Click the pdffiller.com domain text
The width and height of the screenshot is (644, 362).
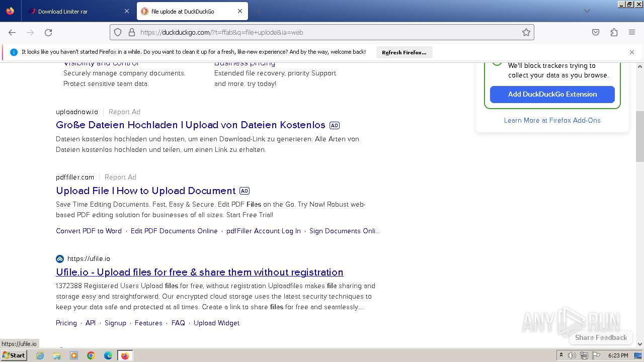click(75, 177)
